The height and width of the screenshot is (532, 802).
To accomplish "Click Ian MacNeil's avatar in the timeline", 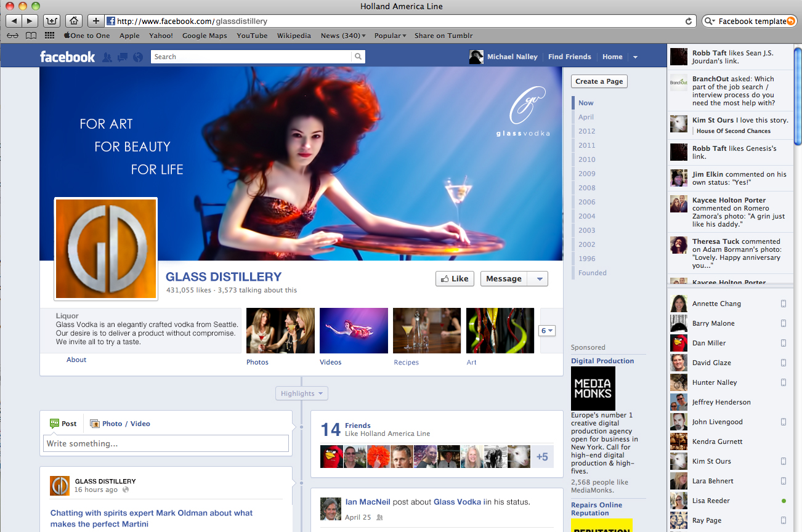I will pyautogui.click(x=331, y=509).
